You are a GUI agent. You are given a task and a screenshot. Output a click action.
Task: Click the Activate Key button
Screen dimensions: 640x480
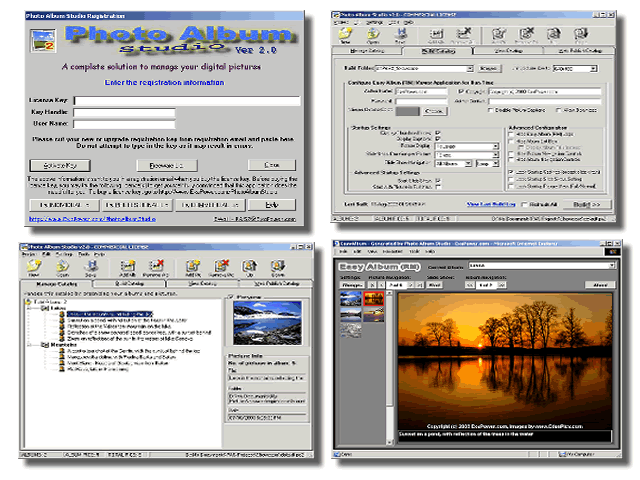click(60, 165)
